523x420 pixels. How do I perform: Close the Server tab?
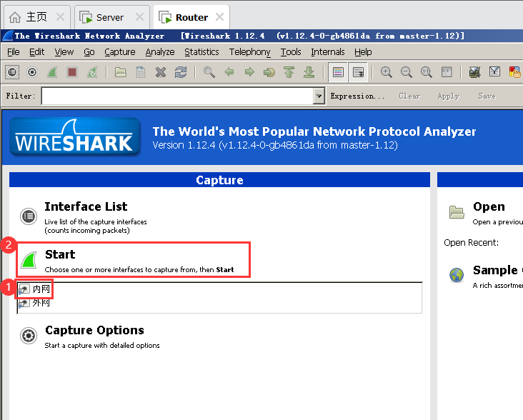tap(139, 17)
